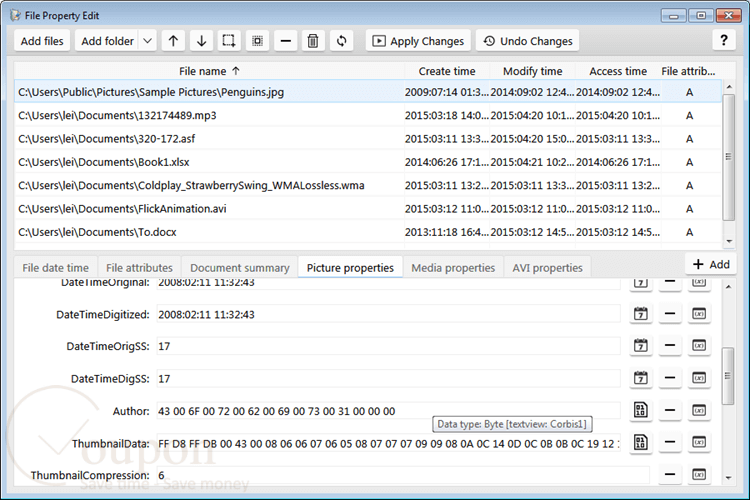Select the 132174489.mp3 file row
This screenshot has width=750, height=500.
click(367, 115)
